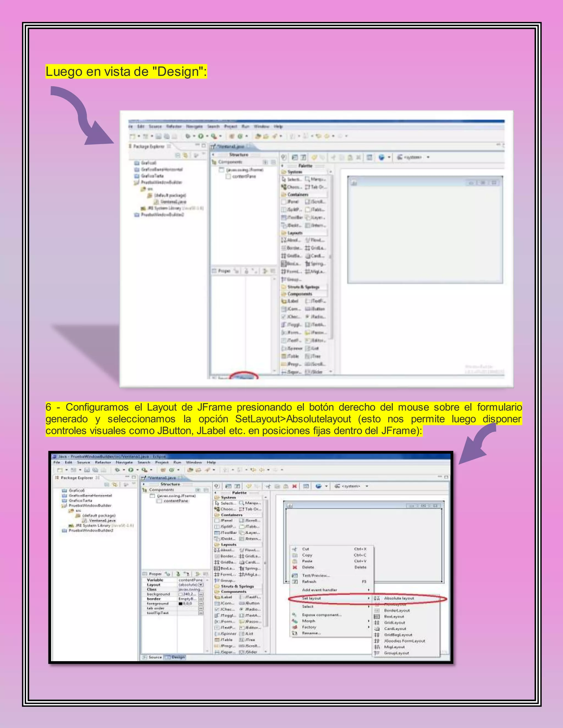The width and height of the screenshot is (563, 728).
Task: Choose BorderLayout from layout submenu
Action: click(406, 610)
